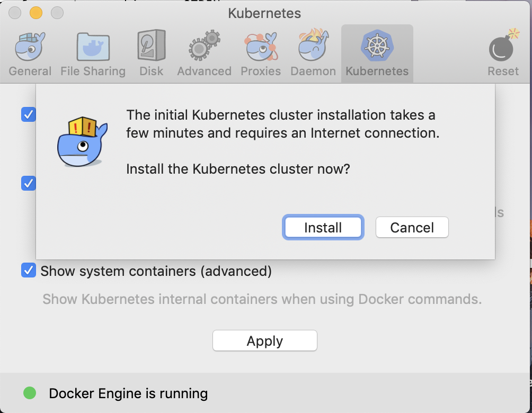
Task: Toggle the second checked checkbox
Action: click(x=29, y=183)
